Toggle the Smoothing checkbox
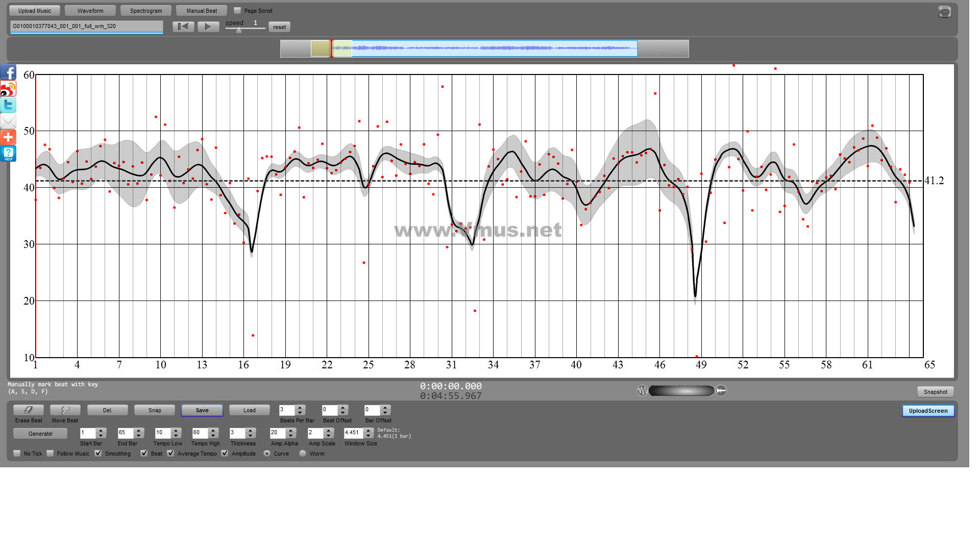The height and width of the screenshot is (551, 980). coord(99,454)
